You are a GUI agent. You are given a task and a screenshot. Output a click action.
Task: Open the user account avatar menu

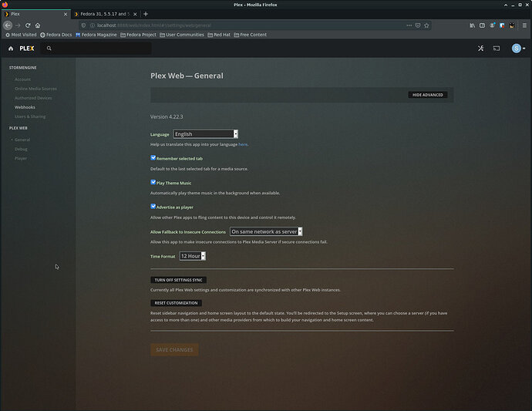pyautogui.click(x=518, y=49)
